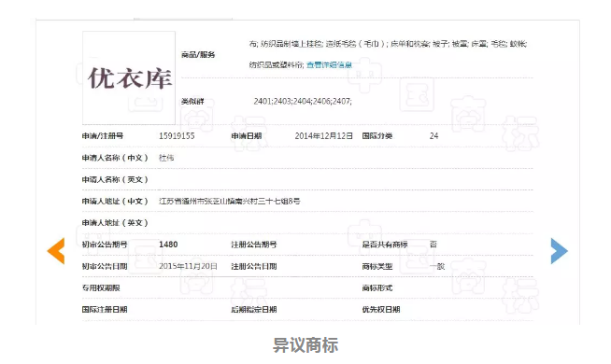Click the 商品/服务 label
This screenshot has width=611, height=364.
point(198,55)
